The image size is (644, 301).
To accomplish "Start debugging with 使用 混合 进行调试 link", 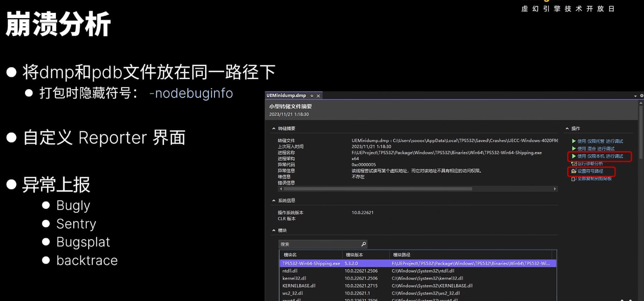I will pos(596,148).
